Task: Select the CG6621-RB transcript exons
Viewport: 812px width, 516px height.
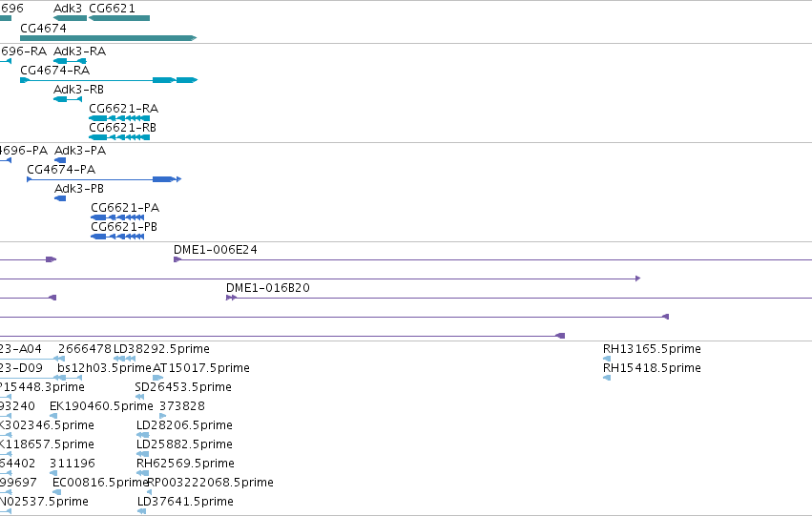Action: [119, 137]
